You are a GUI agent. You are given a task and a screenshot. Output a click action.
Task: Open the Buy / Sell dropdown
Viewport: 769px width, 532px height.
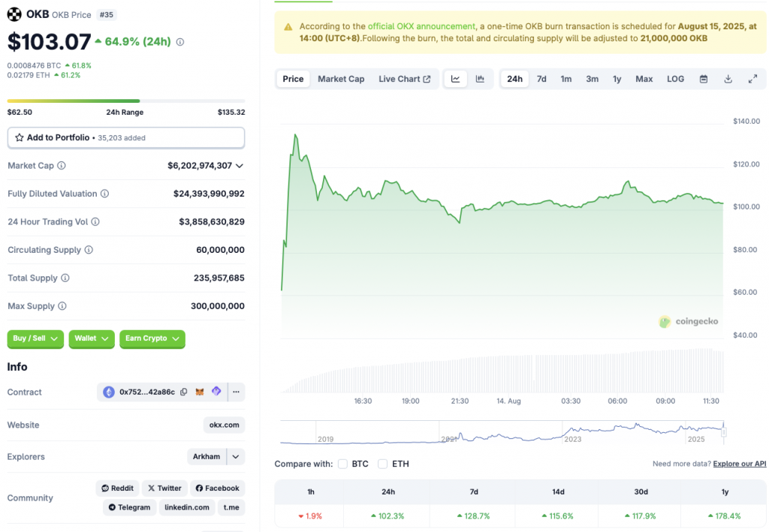pos(35,338)
